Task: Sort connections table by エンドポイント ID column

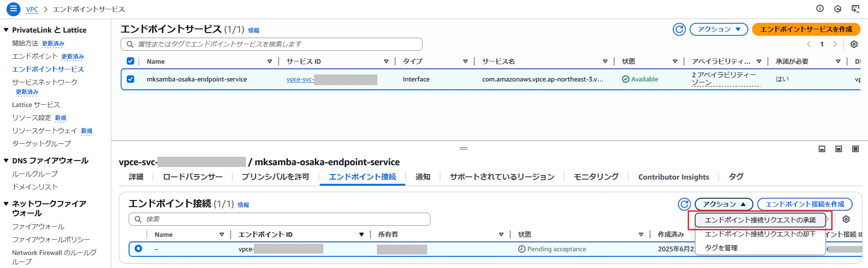Action: tap(362, 234)
